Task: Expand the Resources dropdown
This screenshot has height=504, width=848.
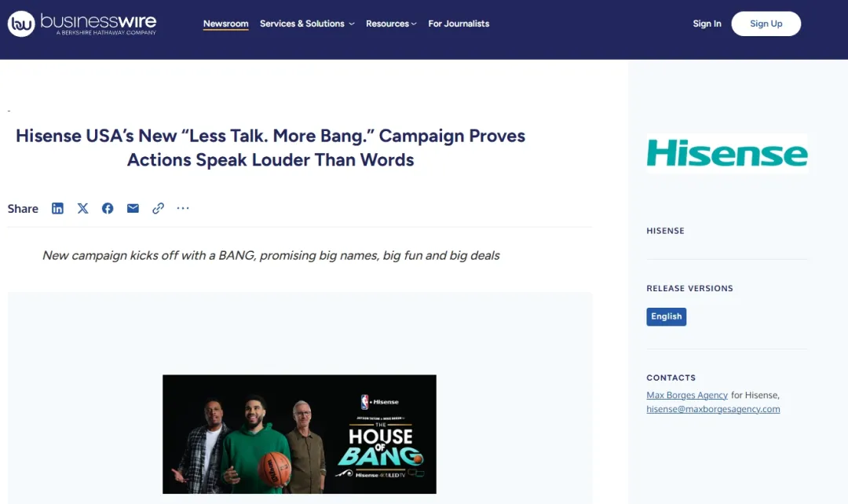Action: 391,24
